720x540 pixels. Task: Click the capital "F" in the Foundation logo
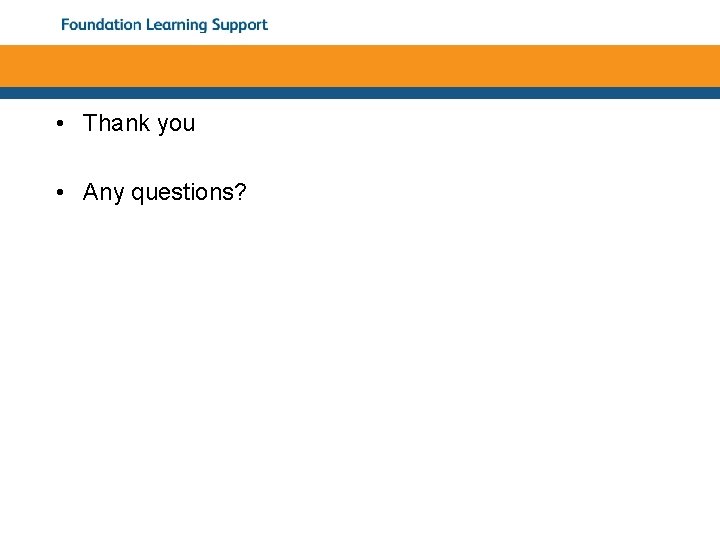pyautogui.click(x=66, y=24)
